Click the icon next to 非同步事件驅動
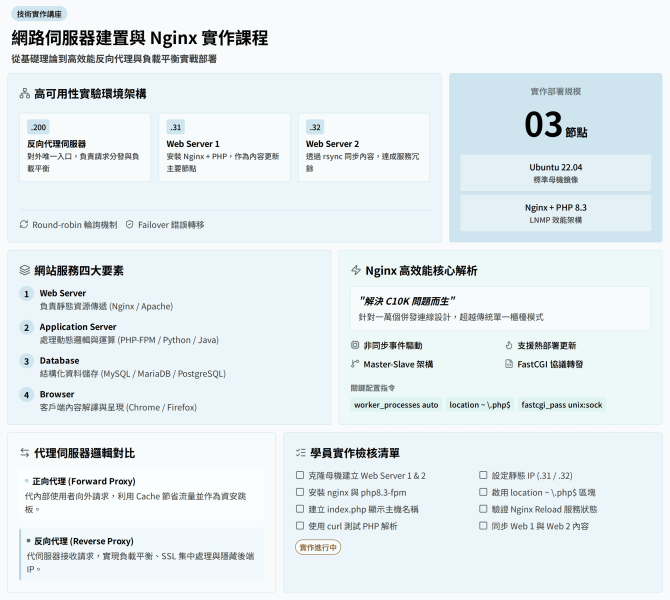The image size is (670, 600). [355, 345]
